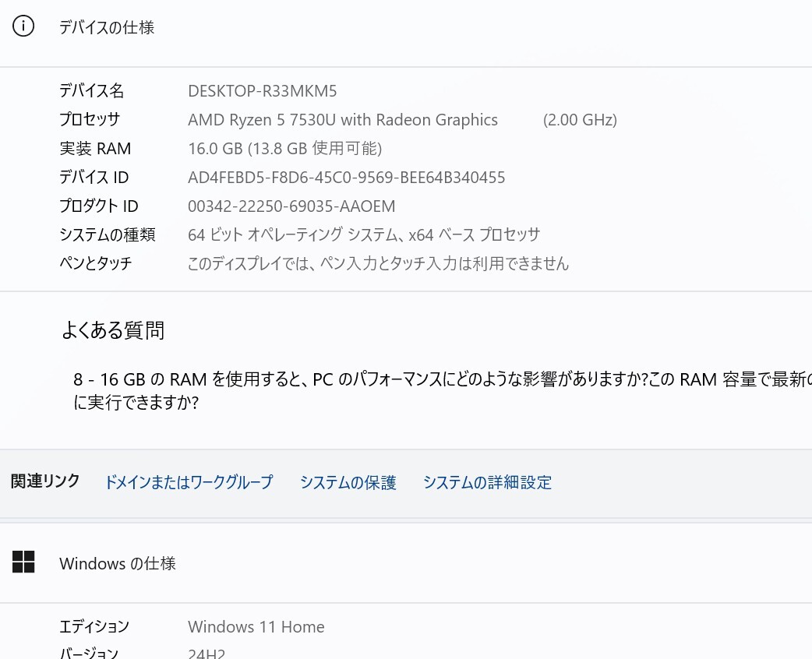
Task: Select processor text AMD Ryzen 5 7530U
Action: 262,120
